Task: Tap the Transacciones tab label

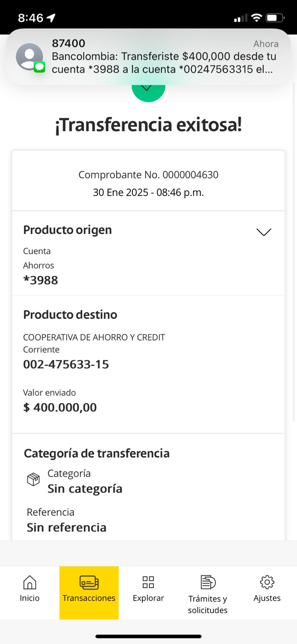Action: click(89, 598)
